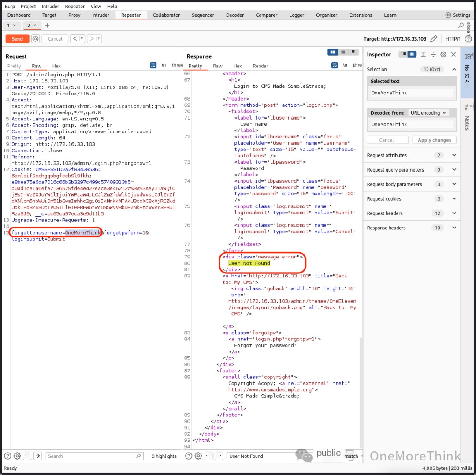Next match arrow in request search
476x475 pixels.
point(37,456)
